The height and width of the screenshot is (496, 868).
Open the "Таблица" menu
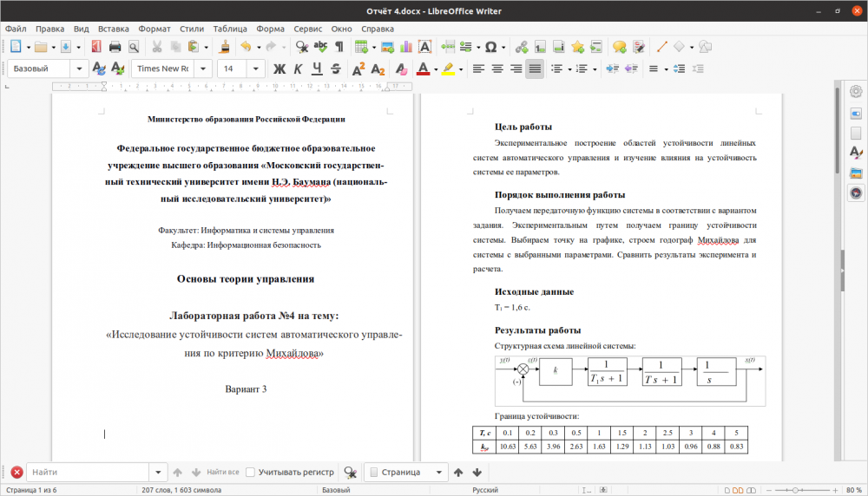coord(229,29)
